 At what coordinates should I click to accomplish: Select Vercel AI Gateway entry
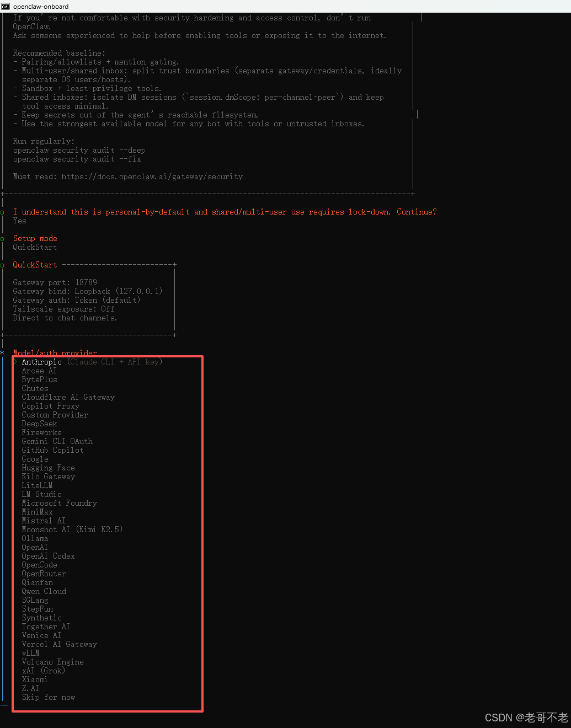tap(60, 644)
